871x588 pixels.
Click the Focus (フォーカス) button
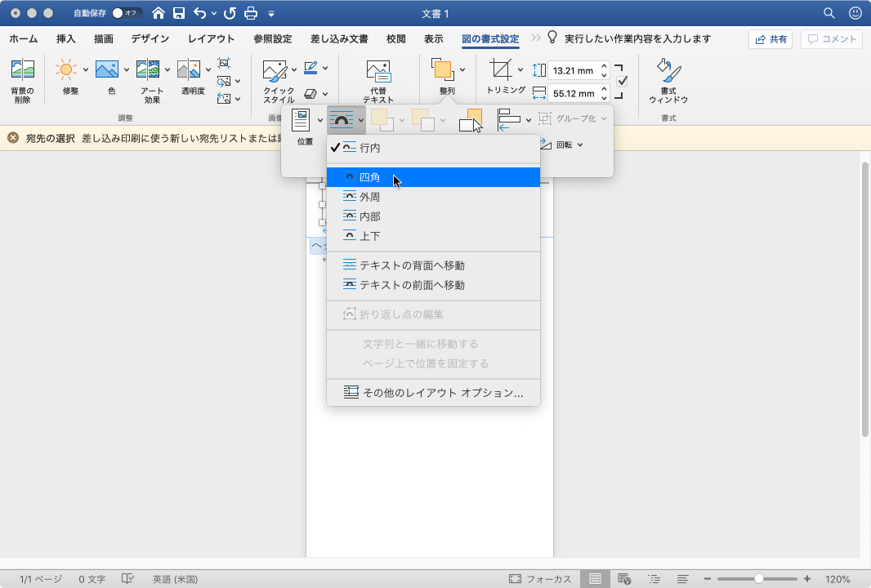tap(540, 578)
